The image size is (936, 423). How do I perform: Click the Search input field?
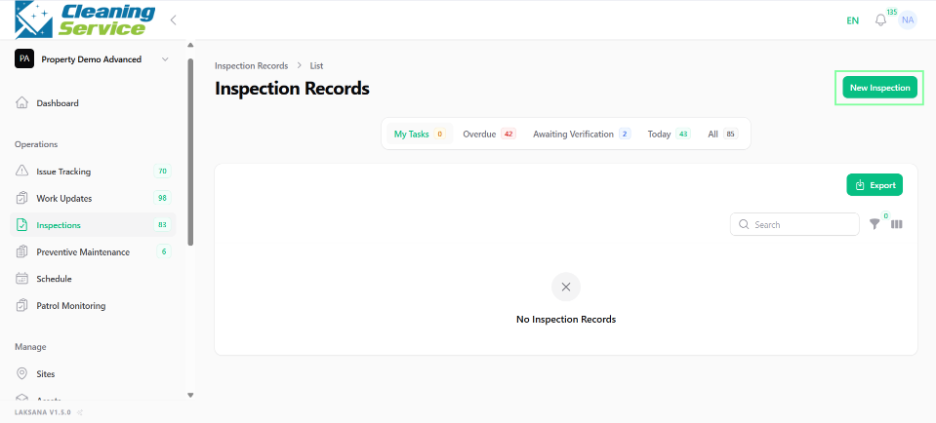point(795,224)
